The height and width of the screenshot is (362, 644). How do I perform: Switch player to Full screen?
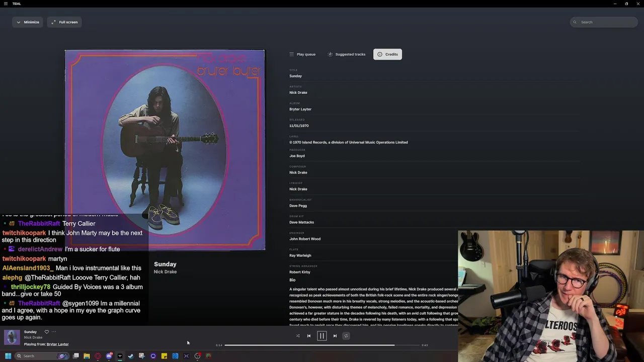(x=64, y=22)
